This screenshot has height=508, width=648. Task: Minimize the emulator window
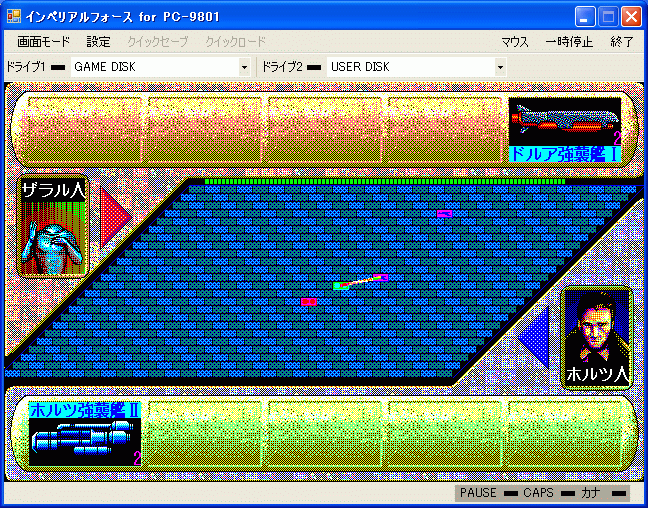(x=584, y=17)
